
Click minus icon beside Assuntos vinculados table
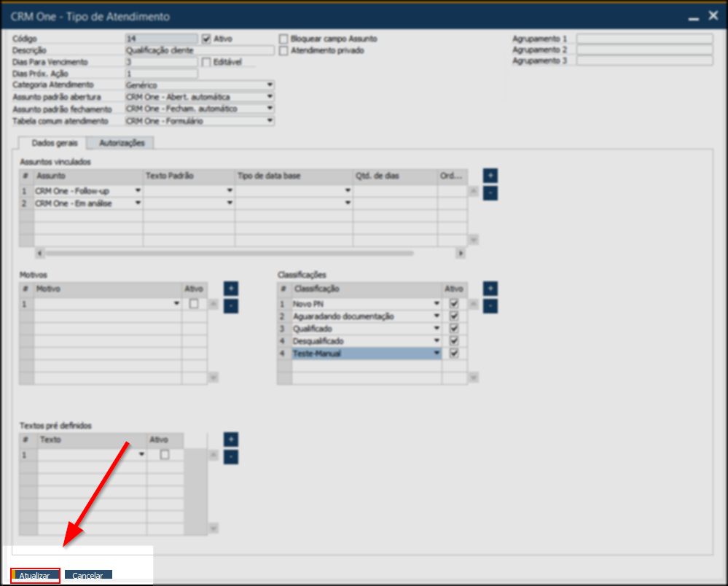coord(490,193)
